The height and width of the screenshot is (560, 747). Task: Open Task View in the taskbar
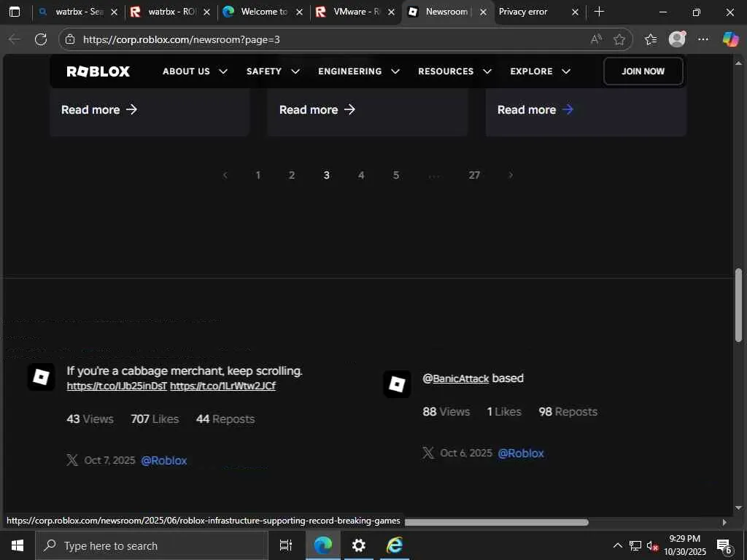coord(286,545)
